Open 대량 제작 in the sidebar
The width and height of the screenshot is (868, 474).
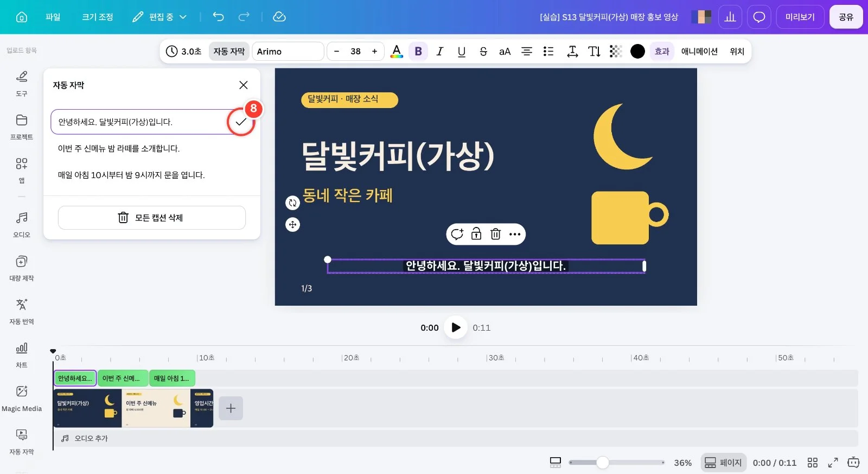click(x=22, y=268)
